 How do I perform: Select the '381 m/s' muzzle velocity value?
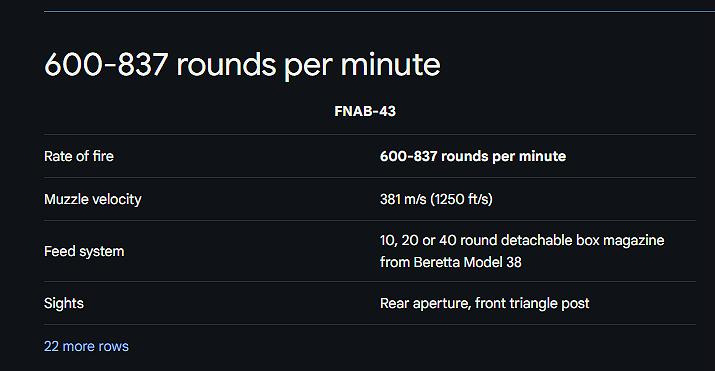pos(403,199)
